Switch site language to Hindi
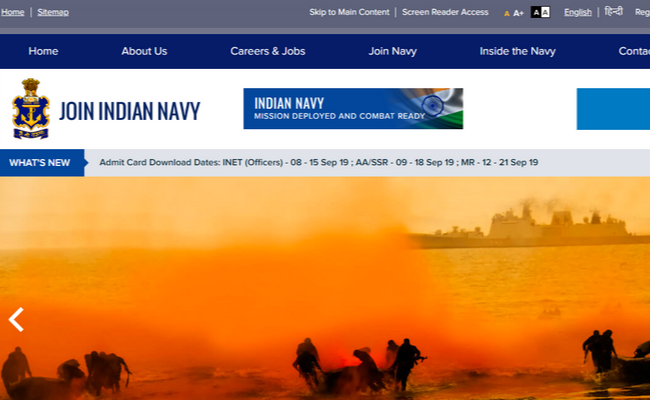This screenshot has height=400, width=650. tap(613, 12)
